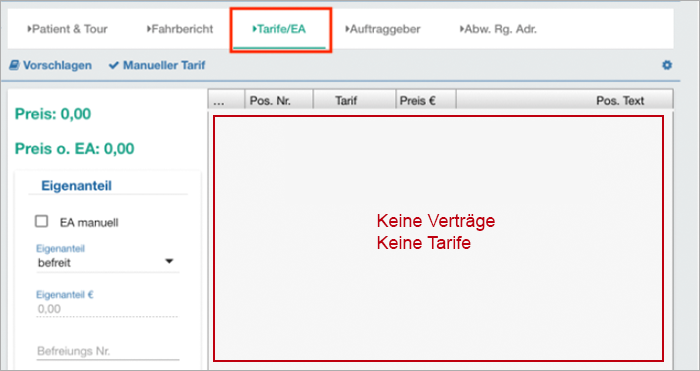Click the Pos. Nr. column header
The width and height of the screenshot is (700, 371).
pos(279,100)
